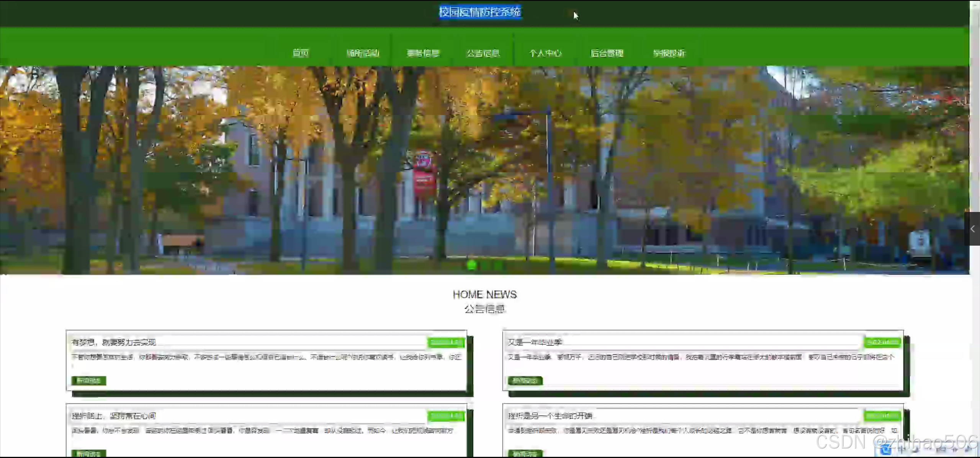Open news 挫折路上，坚持常在心间
Screen dimensions: 980x458
[x=114, y=416]
